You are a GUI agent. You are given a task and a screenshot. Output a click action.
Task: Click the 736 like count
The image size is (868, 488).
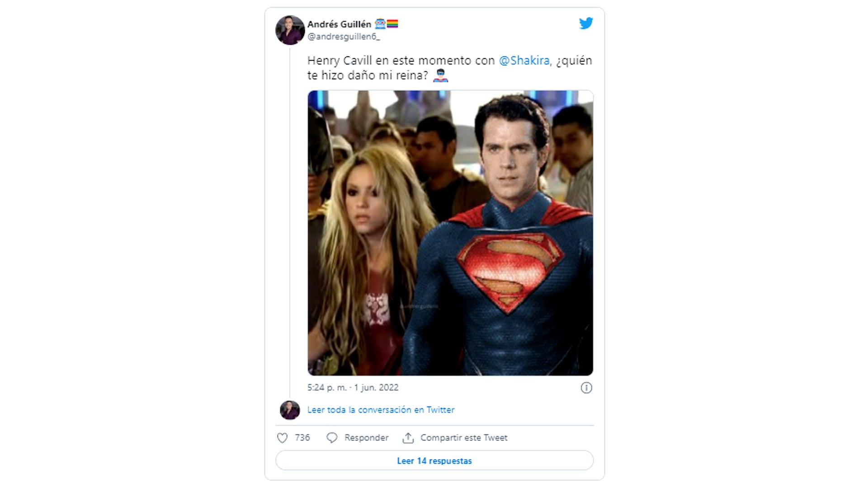click(302, 437)
